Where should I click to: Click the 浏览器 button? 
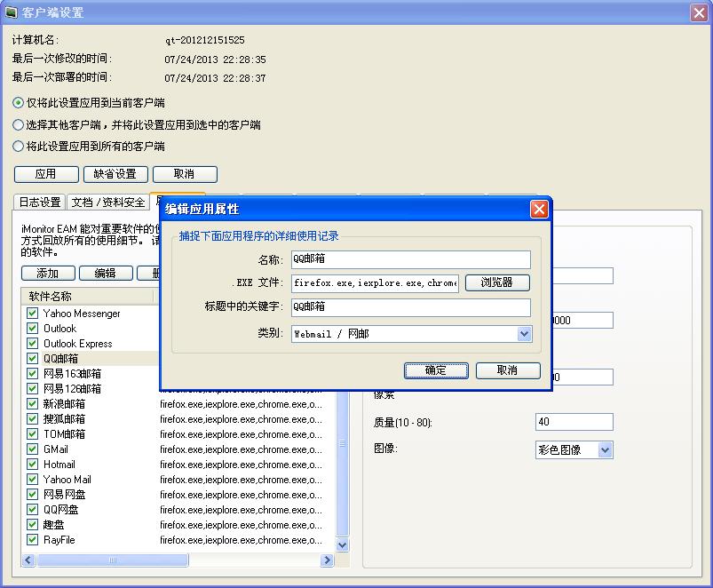(497, 283)
